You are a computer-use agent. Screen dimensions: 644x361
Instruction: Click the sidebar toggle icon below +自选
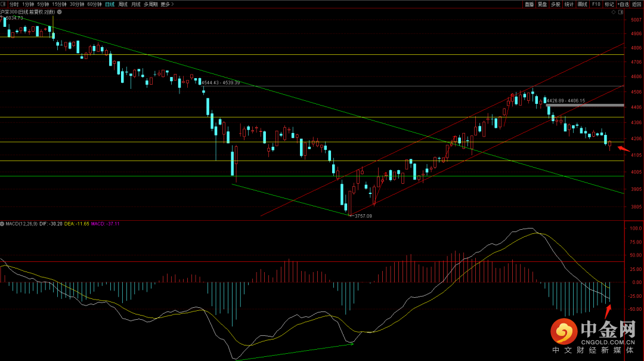pyautogui.click(x=622, y=11)
